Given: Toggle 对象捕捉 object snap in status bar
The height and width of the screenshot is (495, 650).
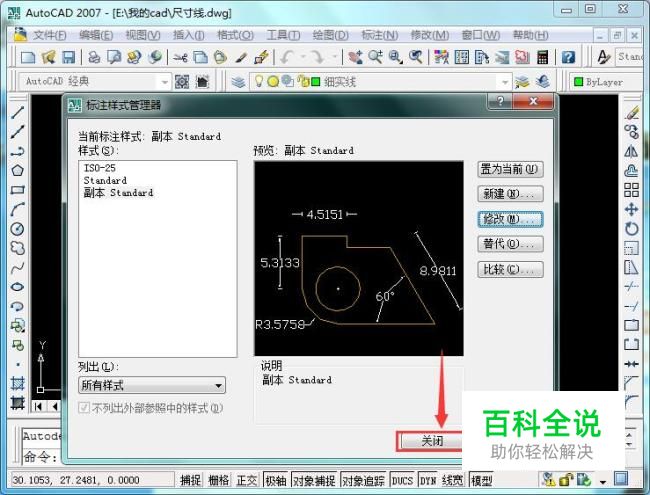Looking at the screenshot, I should [314, 480].
